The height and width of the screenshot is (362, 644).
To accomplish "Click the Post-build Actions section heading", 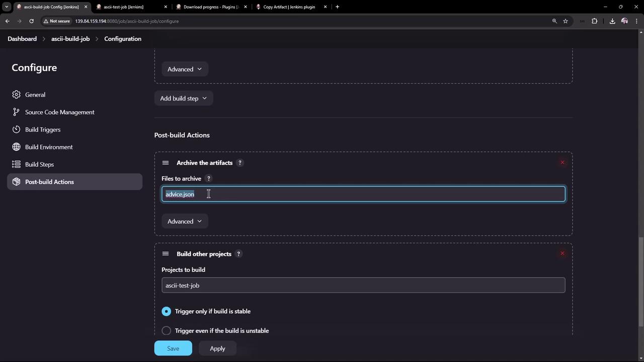I will pos(182,135).
